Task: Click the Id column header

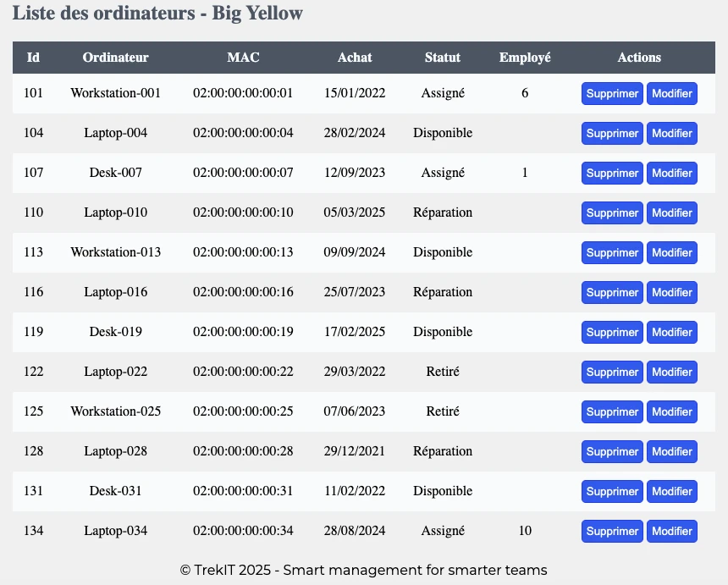Action: [33, 57]
